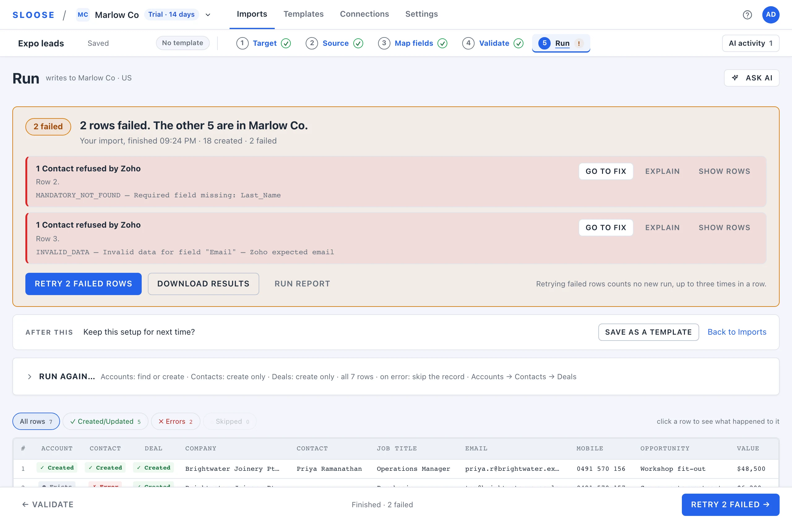Filter by Errors rows
Image resolution: width=792 pixels, height=532 pixels.
coord(175,421)
